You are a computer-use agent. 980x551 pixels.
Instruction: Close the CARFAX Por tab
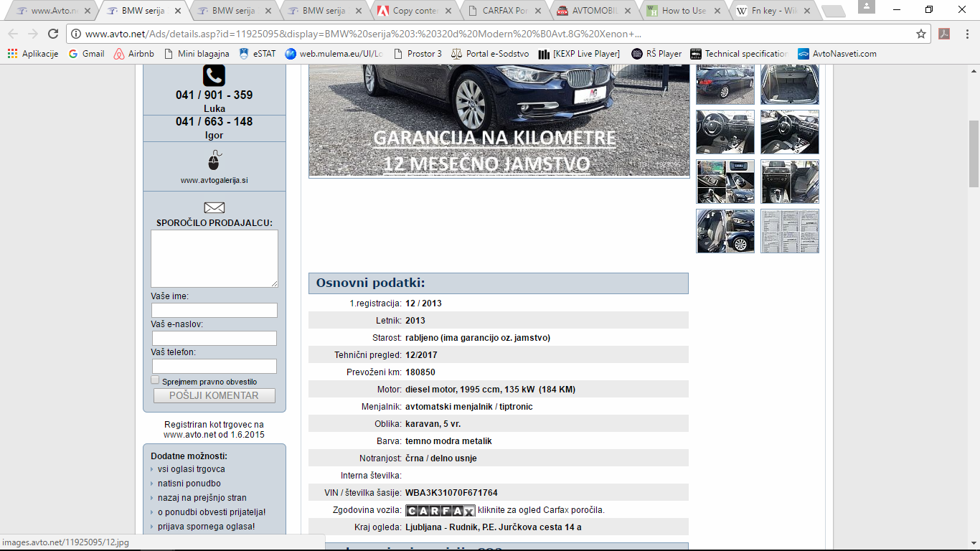coord(539,11)
